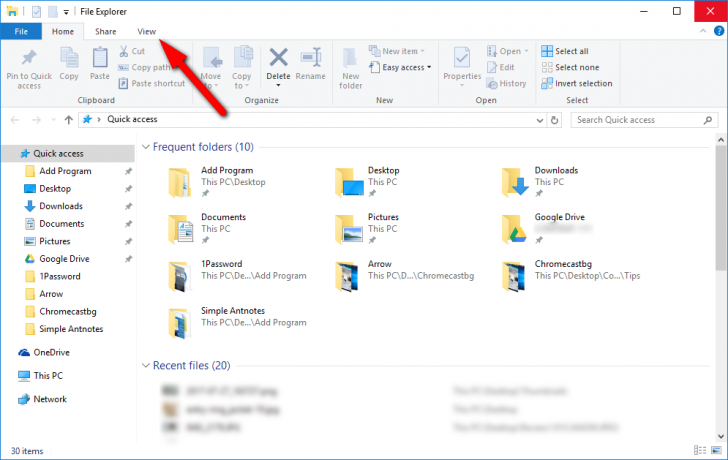Switch to the View ribbon tab
This screenshot has width=728, height=460.
pyautogui.click(x=146, y=32)
